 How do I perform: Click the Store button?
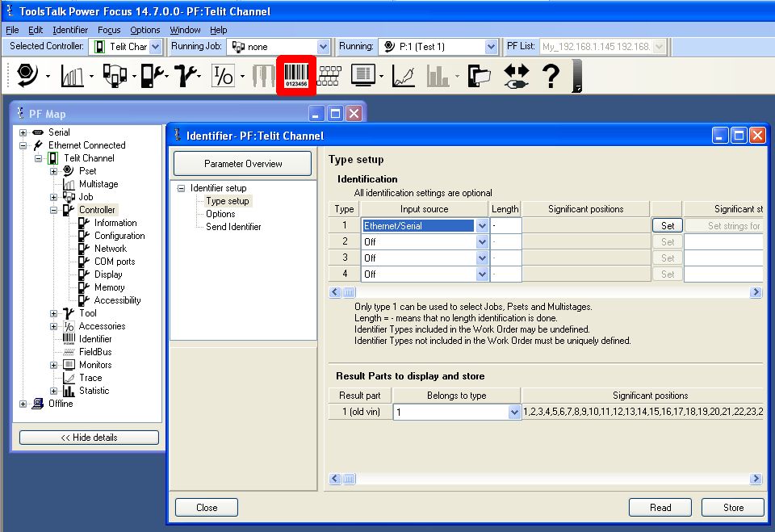(733, 507)
